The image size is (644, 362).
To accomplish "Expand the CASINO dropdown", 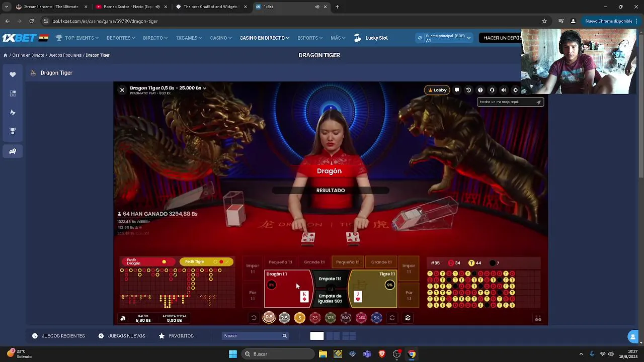I will (221, 38).
